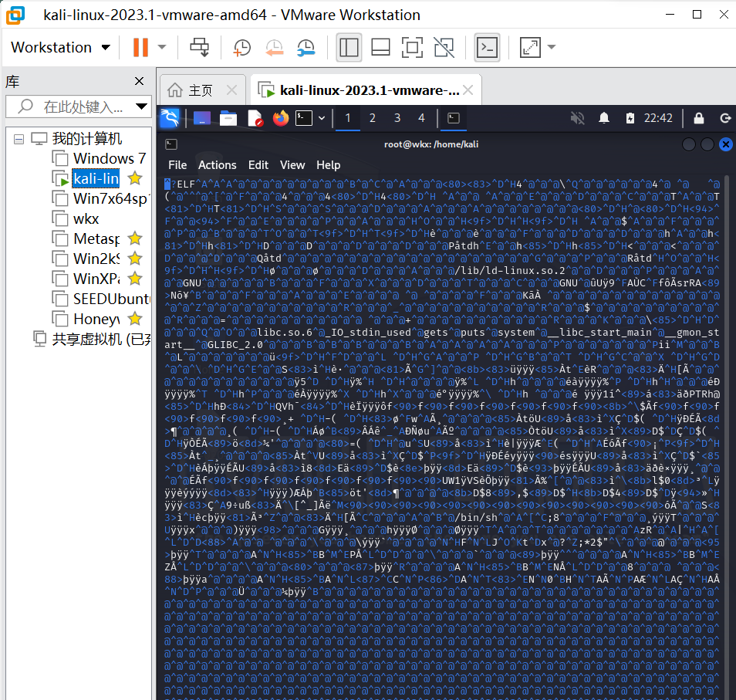Click the stretch guest display icon
This screenshot has width=736, height=700.
coord(531,47)
